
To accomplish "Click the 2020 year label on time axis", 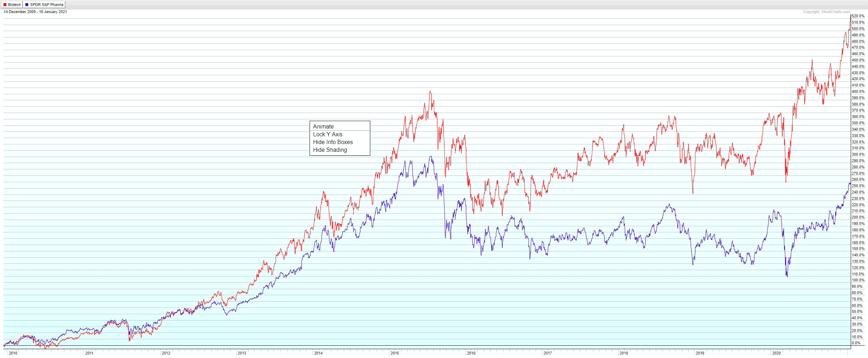I will (776, 353).
